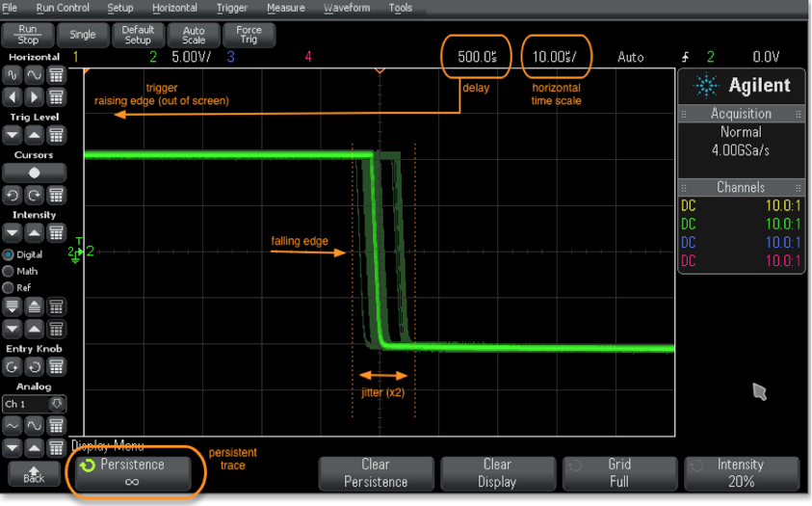This screenshot has width=812, height=506.
Task: Select the Math radio option
Action: (x=21, y=272)
